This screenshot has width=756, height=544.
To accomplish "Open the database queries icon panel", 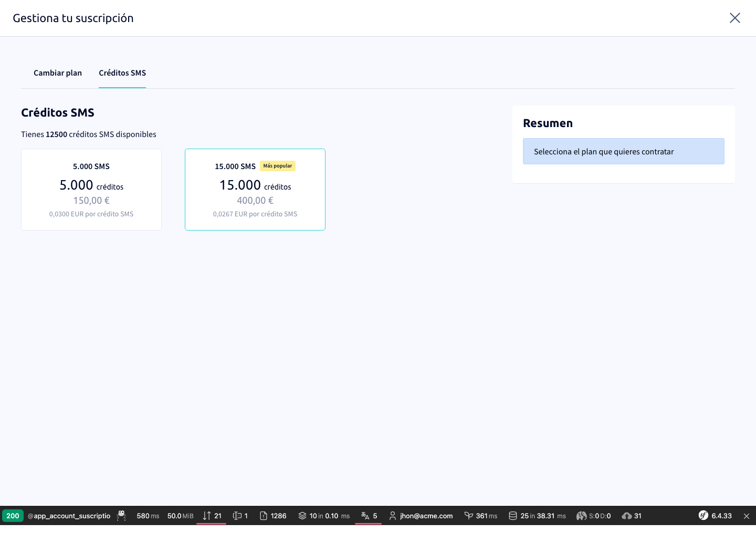I will click(513, 516).
